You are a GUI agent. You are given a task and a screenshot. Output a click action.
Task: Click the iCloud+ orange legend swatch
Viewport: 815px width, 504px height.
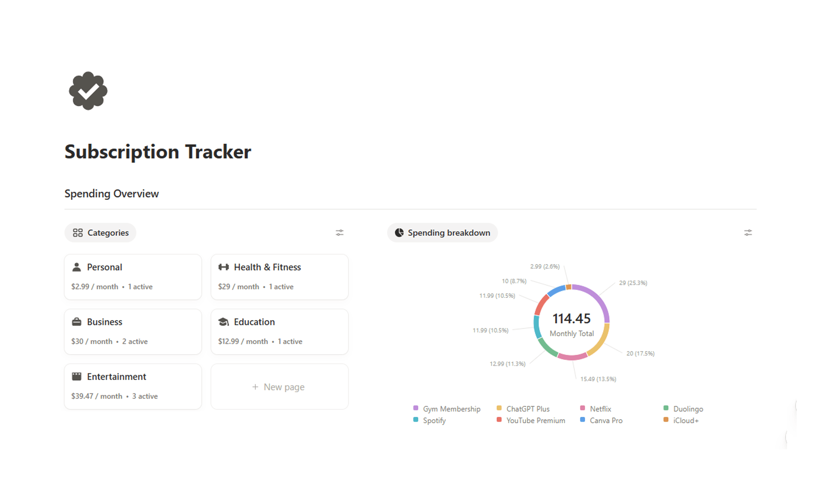click(666, 419)
